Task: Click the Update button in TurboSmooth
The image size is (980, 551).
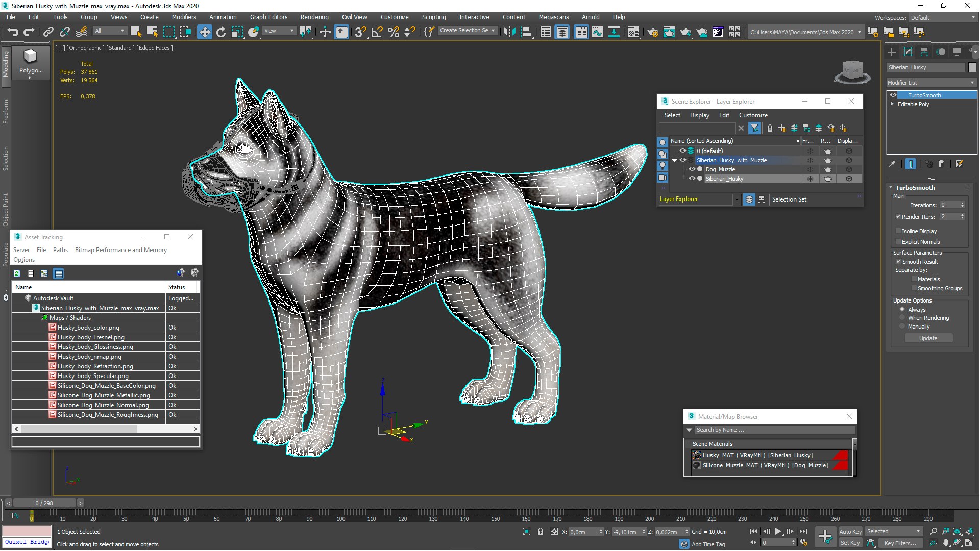Action: tap(928, 338)
